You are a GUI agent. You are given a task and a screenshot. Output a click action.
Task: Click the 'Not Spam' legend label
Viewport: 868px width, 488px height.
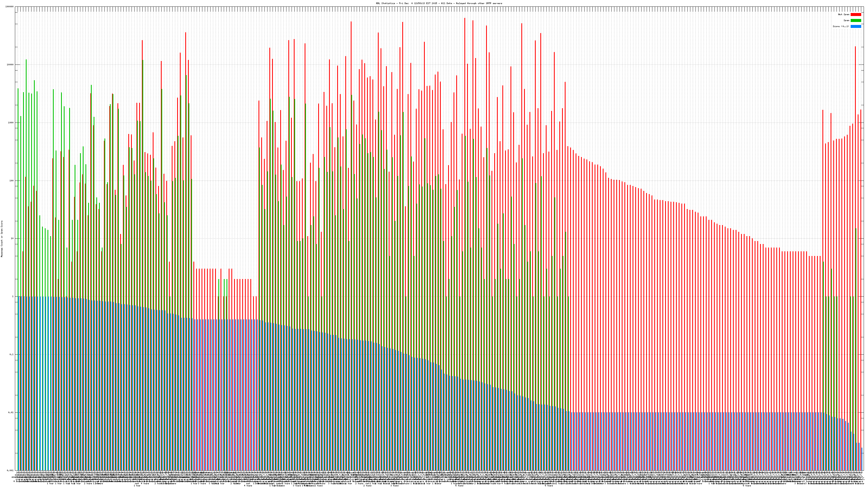843,14
